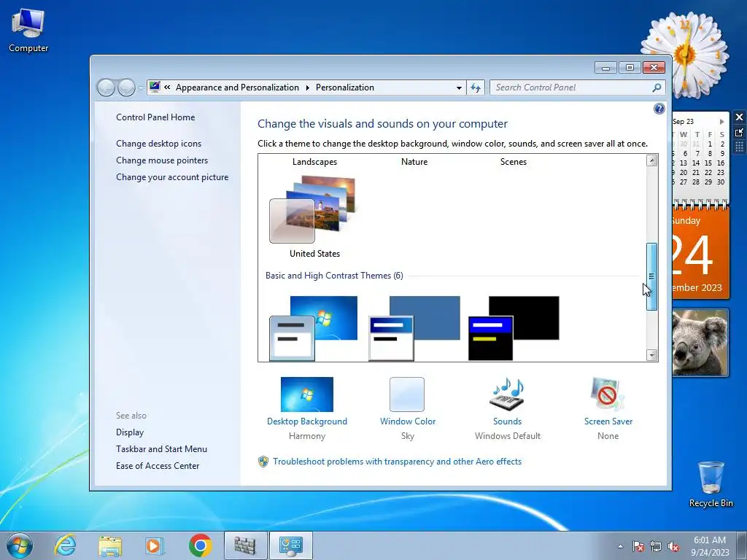Screen dimensions: 747x560
Task: Launch Windows Media Player from taskbar
Action: (x=155, y=545)
